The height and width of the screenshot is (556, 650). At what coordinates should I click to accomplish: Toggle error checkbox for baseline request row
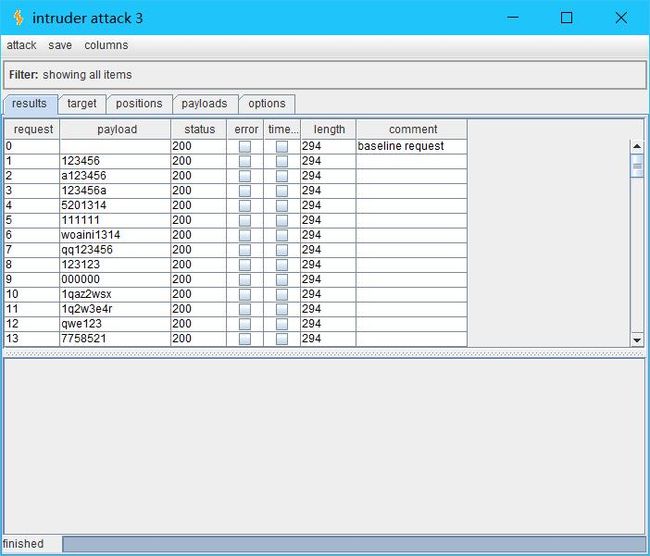245,146
